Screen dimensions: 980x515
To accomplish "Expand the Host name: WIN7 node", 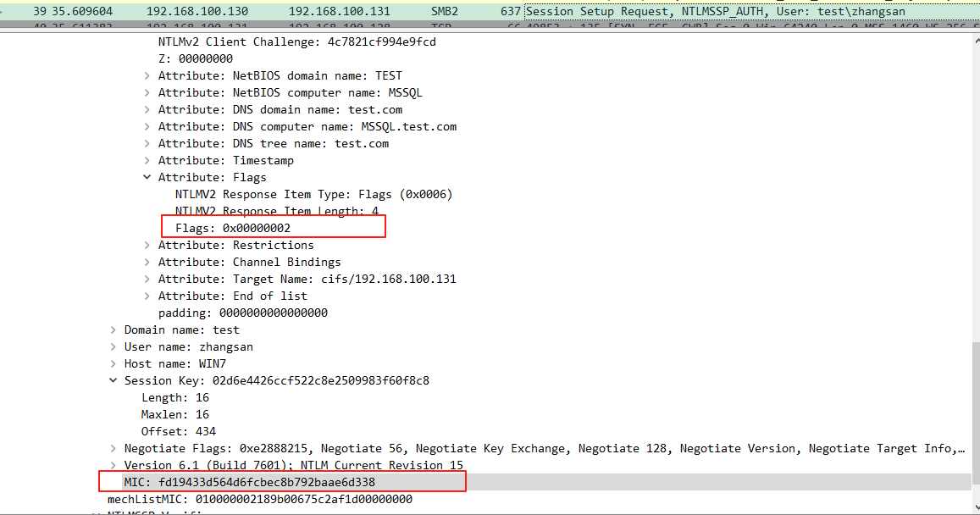I will (x=114, y=363).
